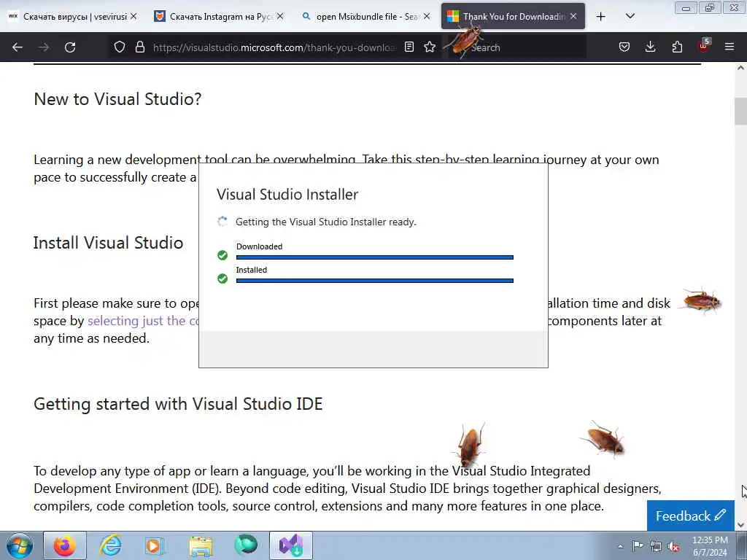747x560 pixels.
Task: Click the Downloaded green checkmark
Action: 222,255
